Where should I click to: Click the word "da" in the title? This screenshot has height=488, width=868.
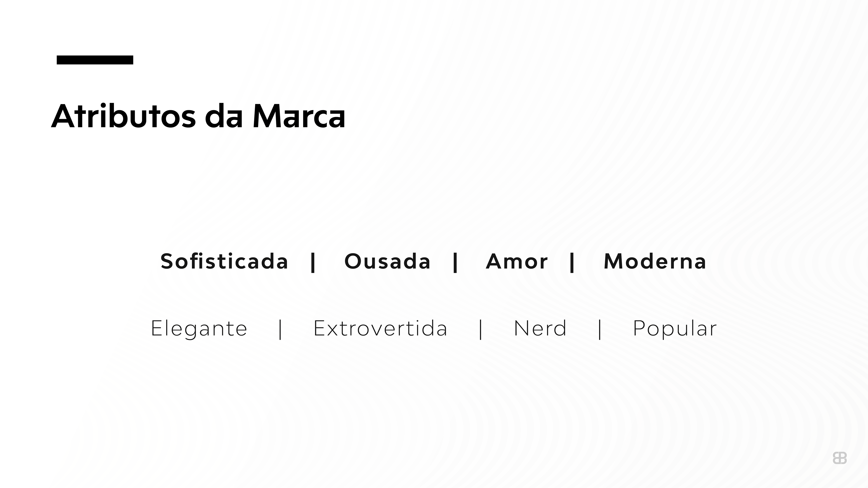224,116
